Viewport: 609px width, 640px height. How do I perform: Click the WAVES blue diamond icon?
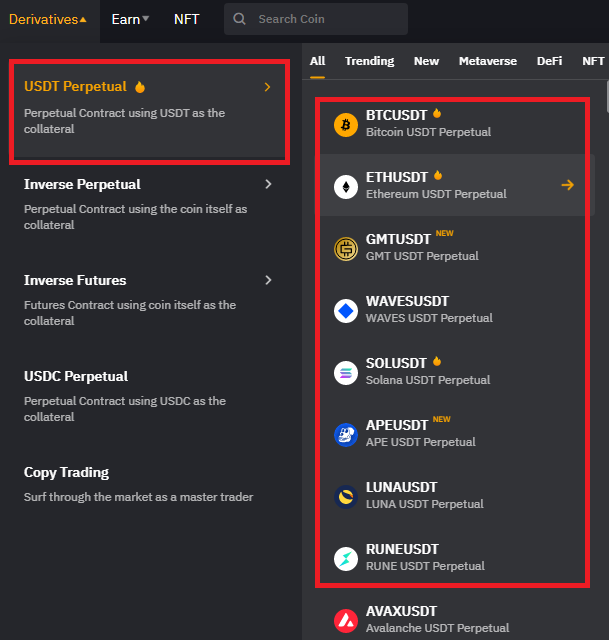[x=346, y=311]
